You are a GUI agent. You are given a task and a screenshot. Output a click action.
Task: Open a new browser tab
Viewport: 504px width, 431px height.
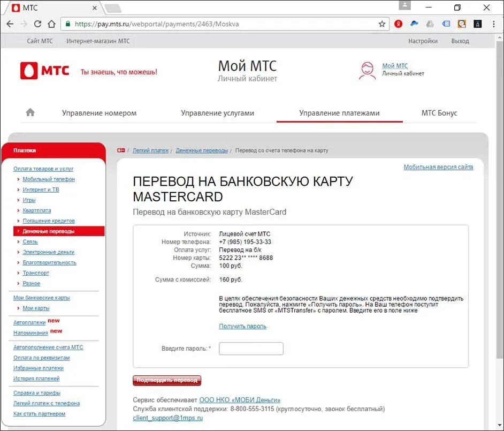(113, 8)
